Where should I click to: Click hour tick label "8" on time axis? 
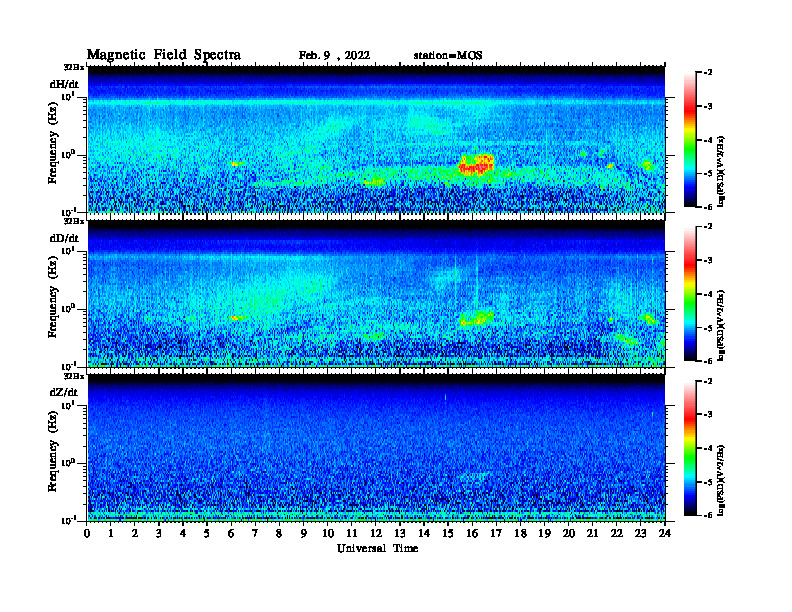pyautogui.click(x=279, y=534)
